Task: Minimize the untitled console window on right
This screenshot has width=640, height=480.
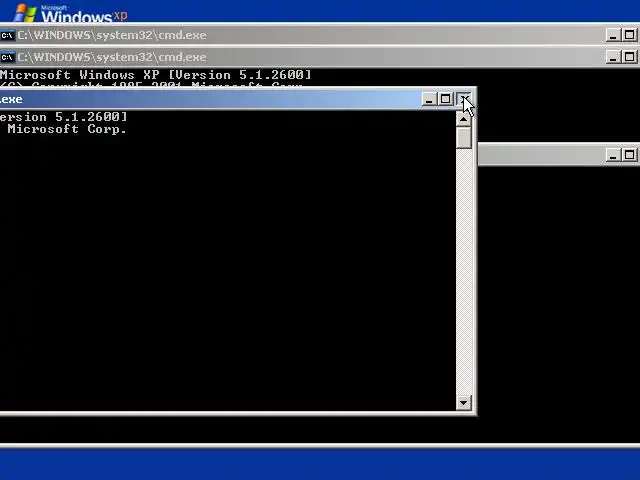Action: [x=613, y=155]
